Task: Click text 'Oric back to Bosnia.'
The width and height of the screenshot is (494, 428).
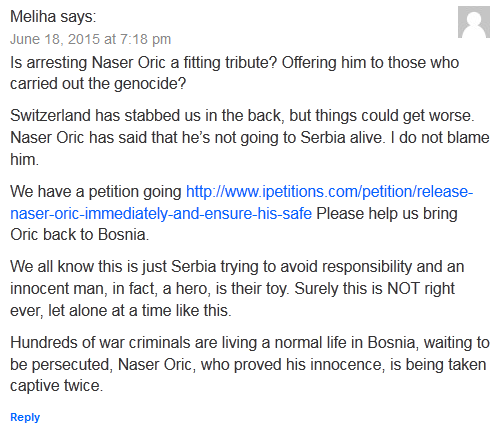Action: click(79, 234)
